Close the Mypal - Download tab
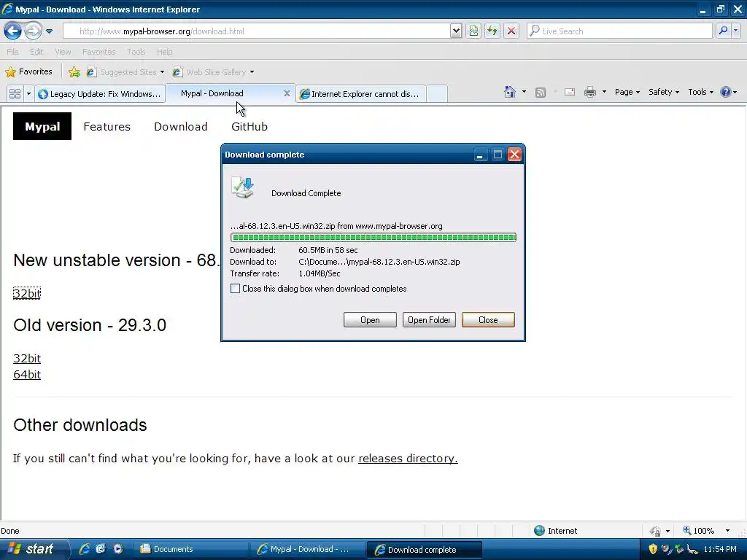The height and width of the screenshot is (560, 747). click(x=287, y=93)
